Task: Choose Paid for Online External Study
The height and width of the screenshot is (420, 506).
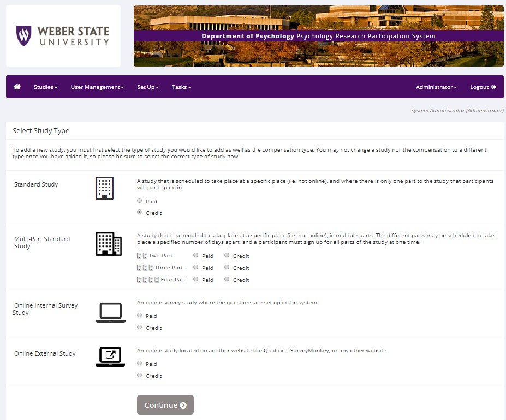Action: [x=140, y=363]
